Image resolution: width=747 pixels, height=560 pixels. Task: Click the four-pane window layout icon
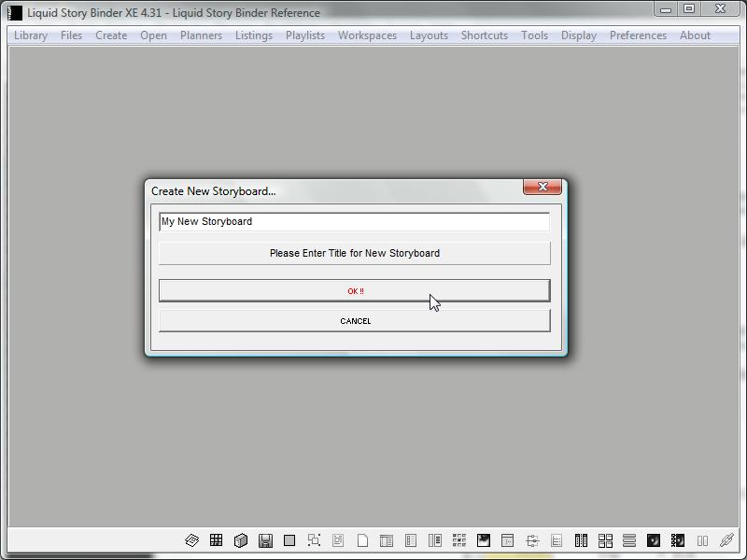click(605, 540)
